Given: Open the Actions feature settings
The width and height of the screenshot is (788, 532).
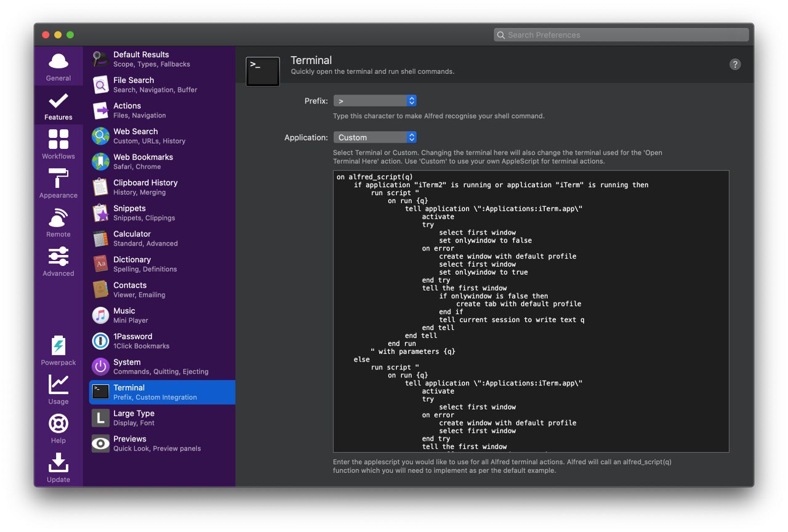Looking at the screenshot, I should [x=162, y=110].
